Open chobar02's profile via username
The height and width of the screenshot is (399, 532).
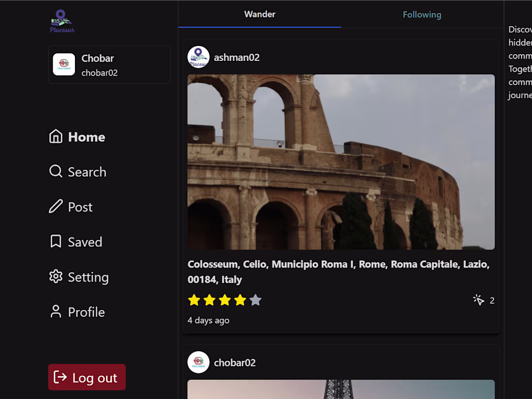coord(235,362)
